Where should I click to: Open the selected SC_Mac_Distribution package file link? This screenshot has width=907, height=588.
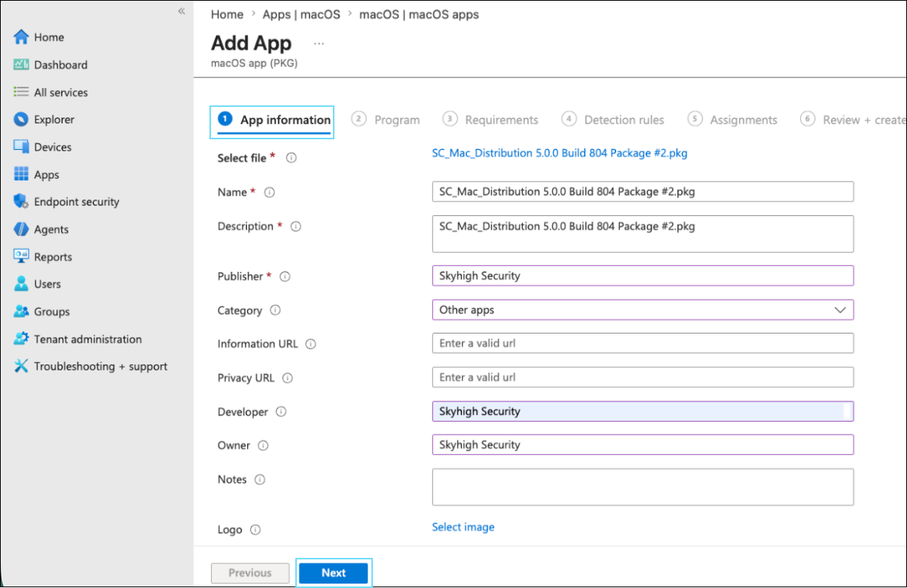[x=560, y=153]
